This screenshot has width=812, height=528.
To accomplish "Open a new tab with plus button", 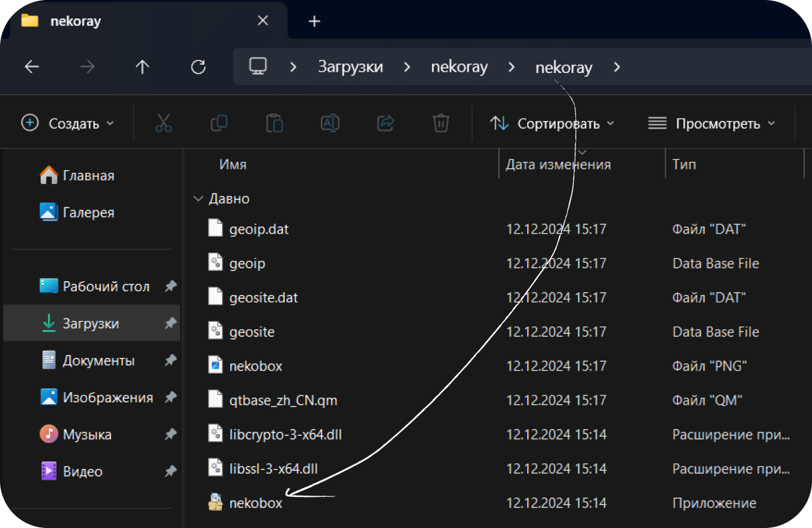I will pos(314,22).
